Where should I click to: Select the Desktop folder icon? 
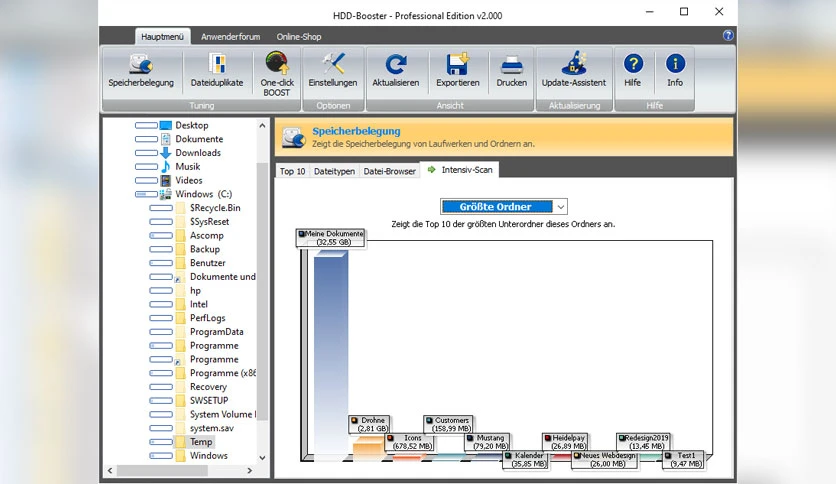166,125
